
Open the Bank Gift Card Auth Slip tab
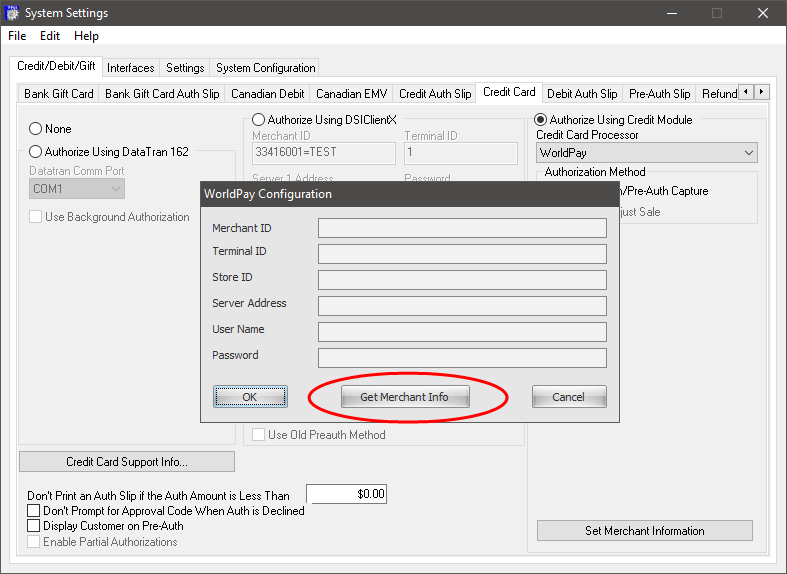coord(162,94)
